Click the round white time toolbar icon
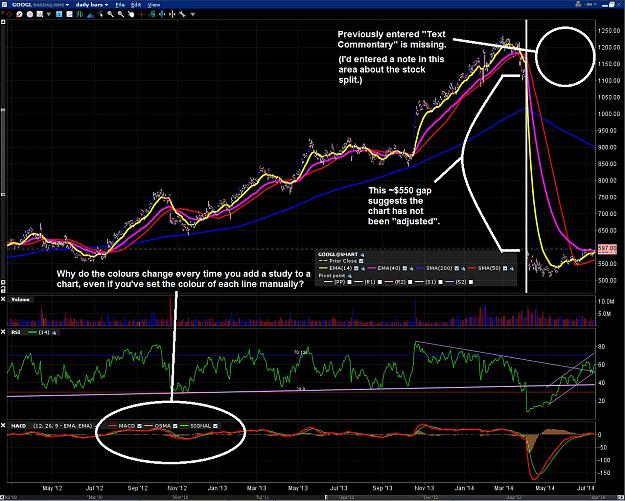 pos(30,14)
